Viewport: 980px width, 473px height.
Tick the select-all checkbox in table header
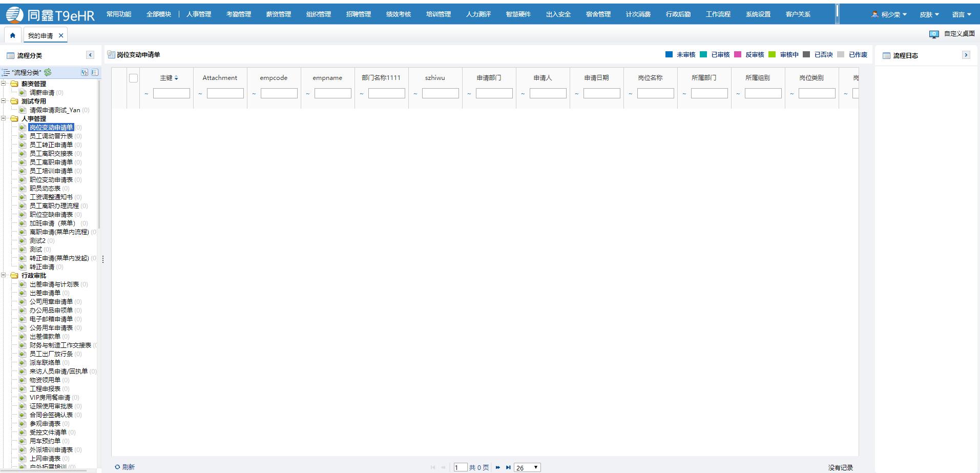tap(133, 78)
